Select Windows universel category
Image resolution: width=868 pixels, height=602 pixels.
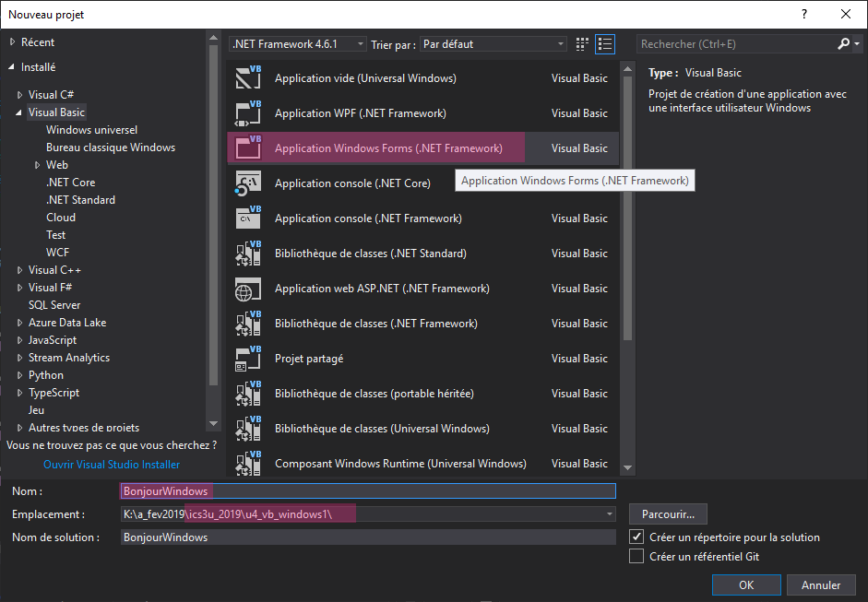[92, 129]
